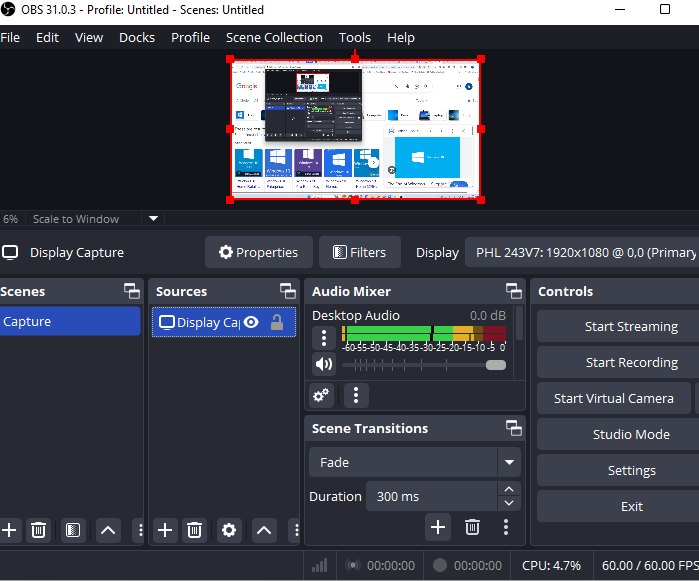The image size is (699, 581).
Task: Open the File menu
Action: (x=10, y=37)
